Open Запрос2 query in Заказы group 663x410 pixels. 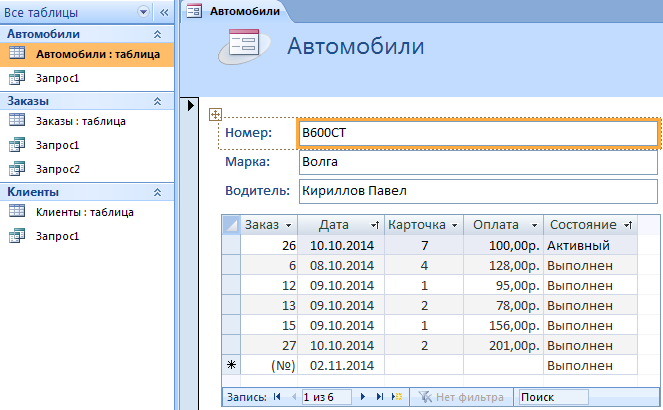click(57, 169)
